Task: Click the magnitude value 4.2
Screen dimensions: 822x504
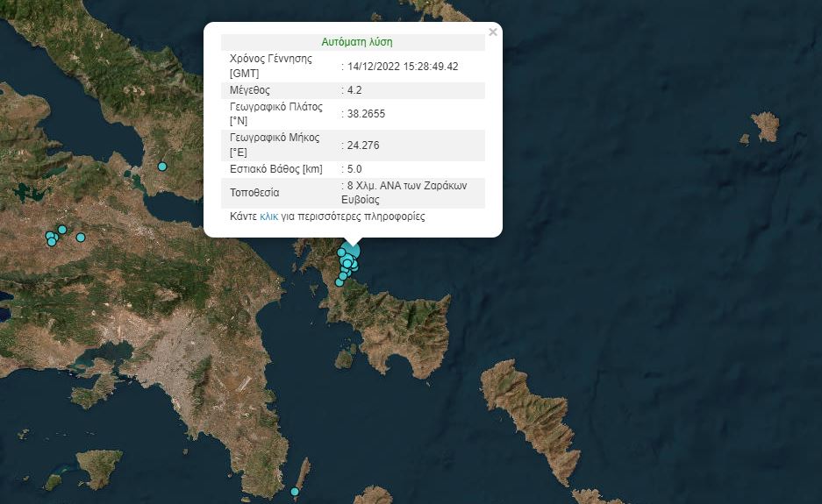Action: (354, 90)
